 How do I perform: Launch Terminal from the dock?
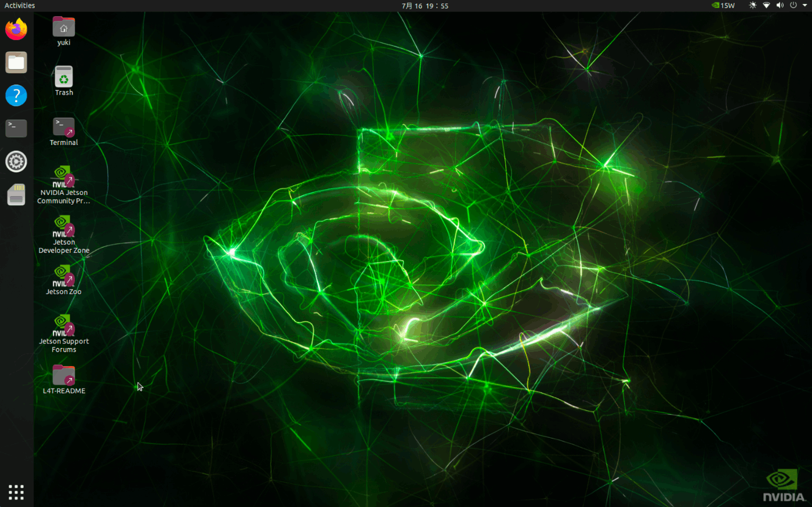coord(16,128)
